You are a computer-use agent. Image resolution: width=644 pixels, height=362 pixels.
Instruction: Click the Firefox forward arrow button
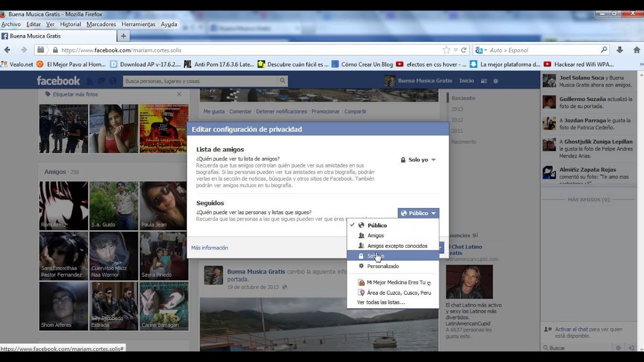(x=24, y=50)
